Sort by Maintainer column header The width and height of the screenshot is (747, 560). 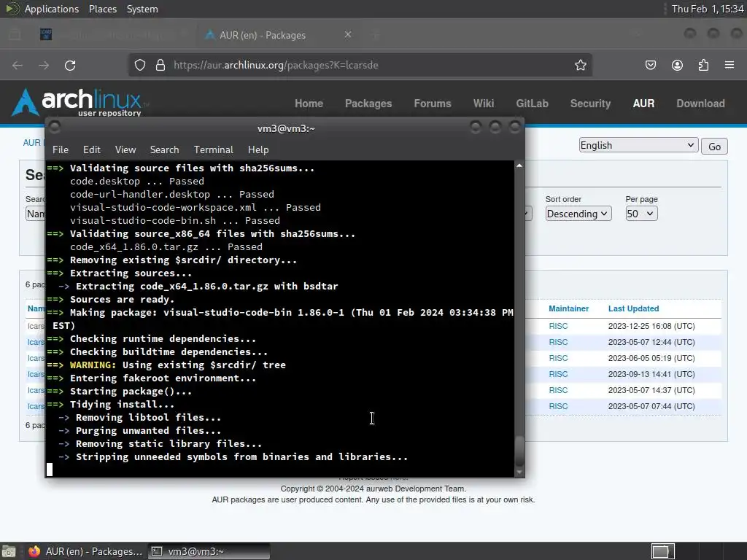568,308
